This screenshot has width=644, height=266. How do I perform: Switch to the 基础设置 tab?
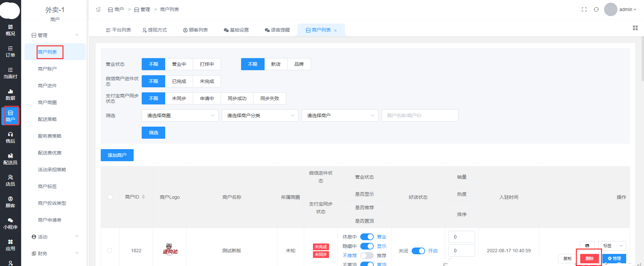click(x=236, y=30)
